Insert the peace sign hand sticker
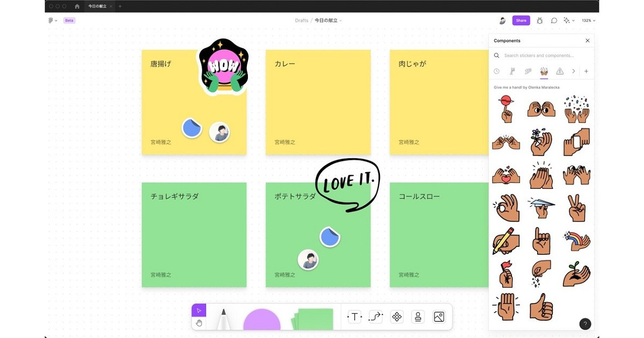 click(x=577, y=208)
